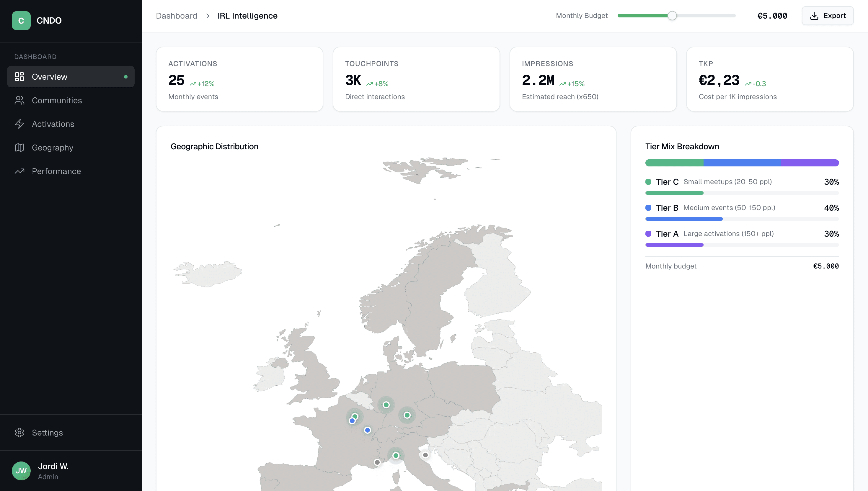868x491 pixels.
Task: Click the Performance trend line icon
Action: pos(19,171)
